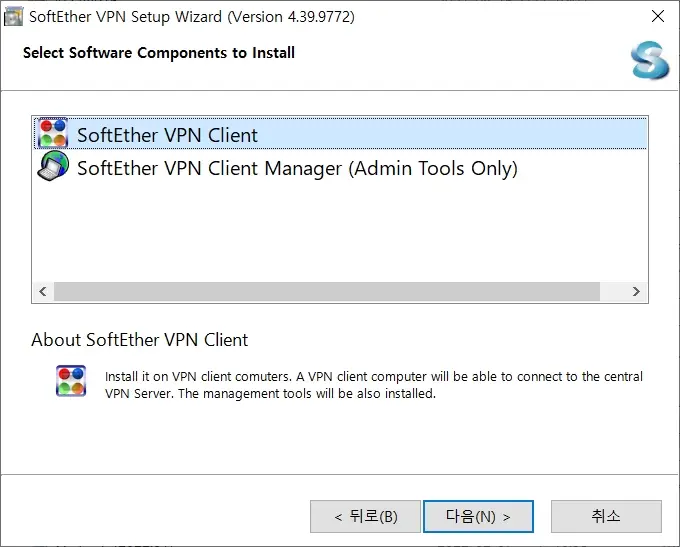Click the horizontal scrollbar thumb in component list
The width and height of the screenshot is (680, 547).
coord(327,292)
